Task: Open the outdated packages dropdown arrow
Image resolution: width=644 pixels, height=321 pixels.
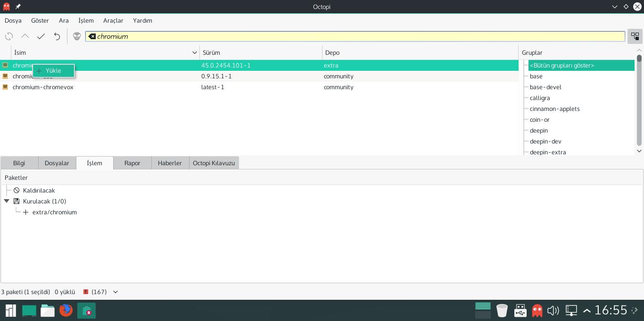Action: (x=115, y=292)
